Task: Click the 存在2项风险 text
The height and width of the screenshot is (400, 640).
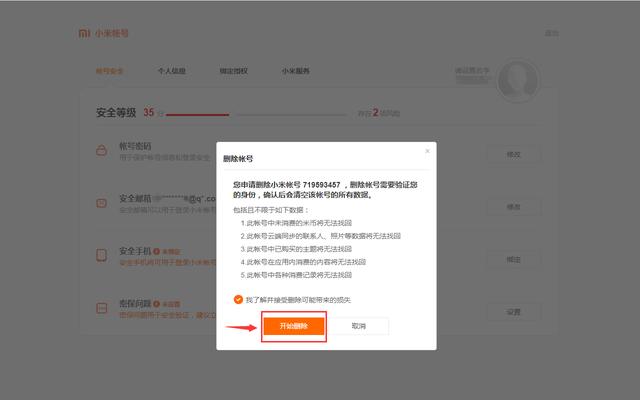Action: 379,113
